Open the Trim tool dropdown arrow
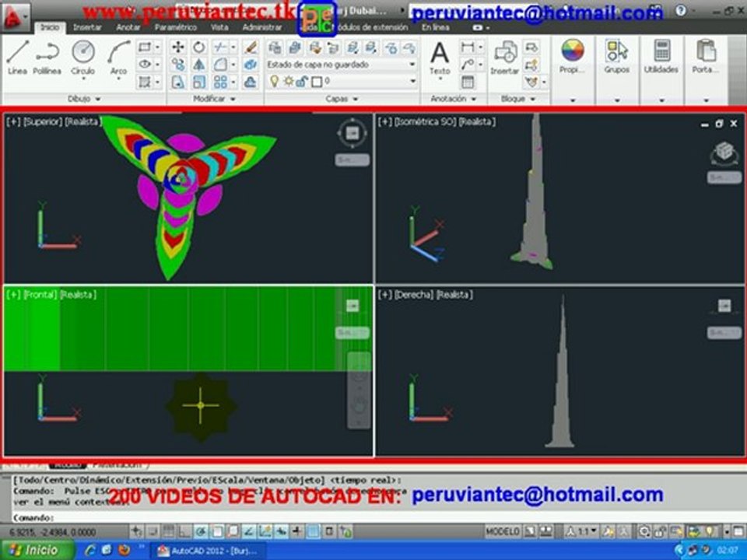This screenshot has height=560, width=747. [x=233, y=47]
